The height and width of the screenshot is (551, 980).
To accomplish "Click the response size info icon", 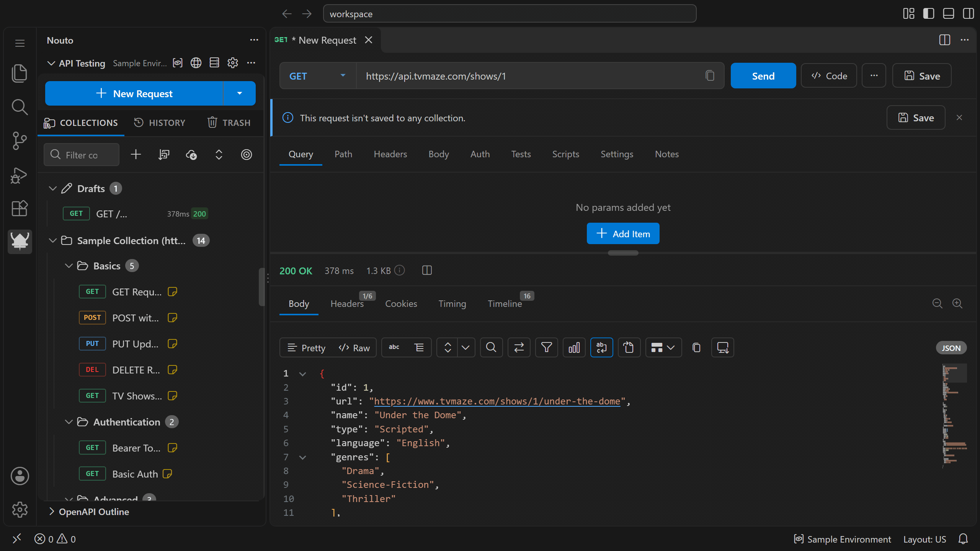I will coord(400,271).
